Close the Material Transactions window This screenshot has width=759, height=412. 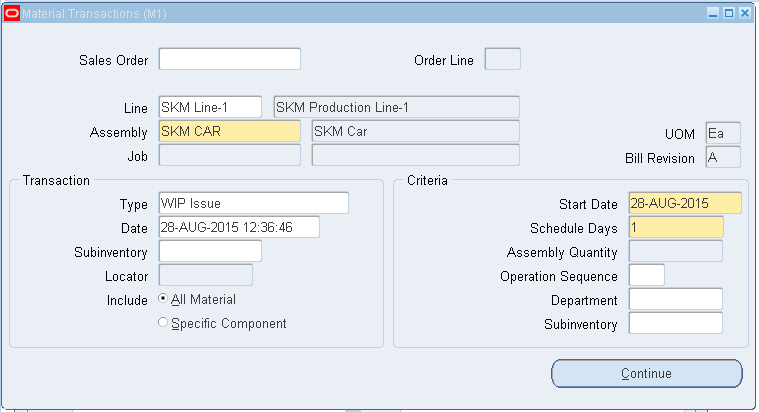point(744,12)
